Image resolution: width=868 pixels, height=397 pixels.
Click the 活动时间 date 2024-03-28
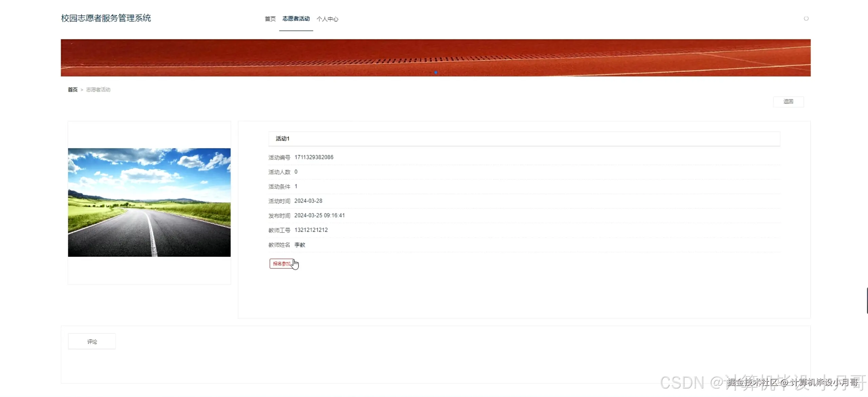308,201
